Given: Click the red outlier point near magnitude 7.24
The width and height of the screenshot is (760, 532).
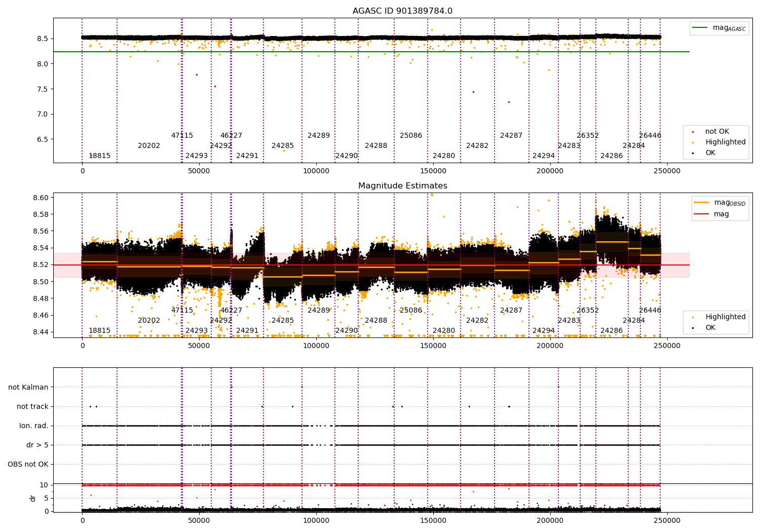Looking at the screenshot, I should tap(509, 102).
